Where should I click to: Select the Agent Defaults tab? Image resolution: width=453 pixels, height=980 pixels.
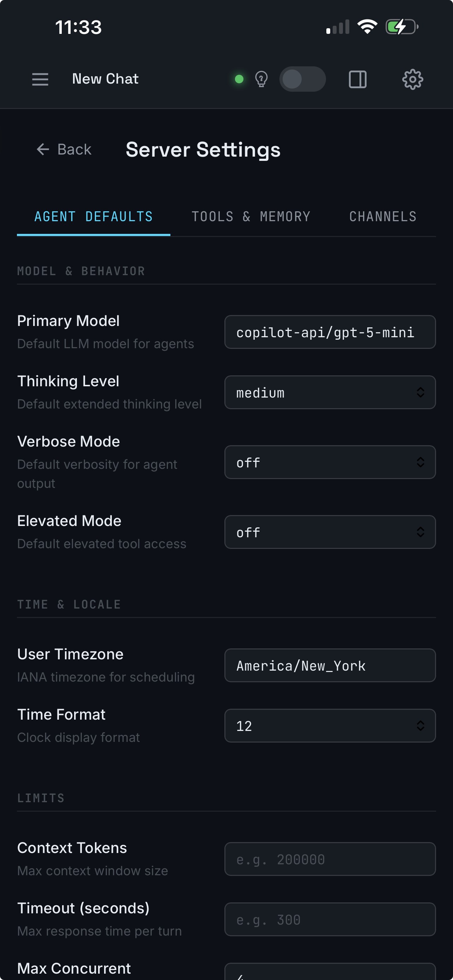[x=93, y=217]
